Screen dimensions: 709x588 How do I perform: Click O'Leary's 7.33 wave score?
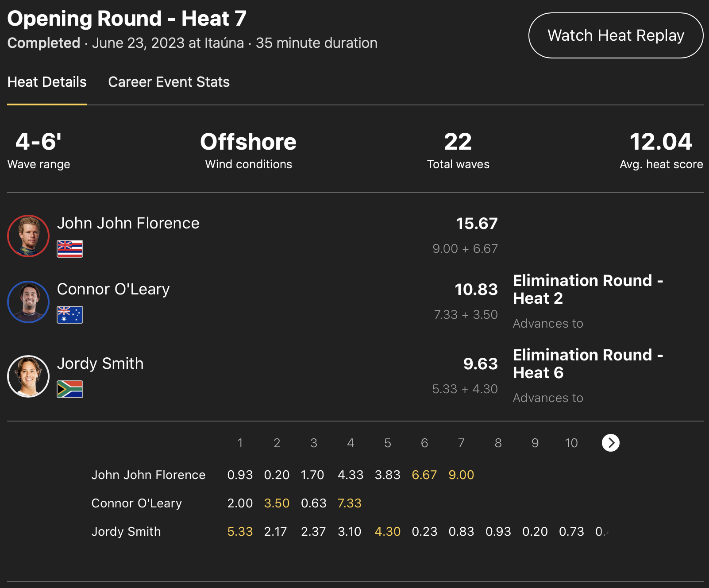point(350,503)
